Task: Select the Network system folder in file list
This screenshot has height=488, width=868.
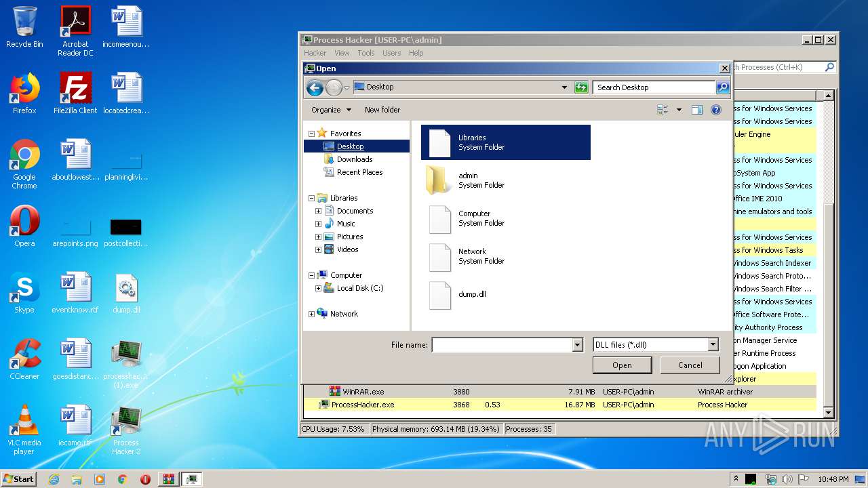Action: pyautogui.click(x=506, y=256)
